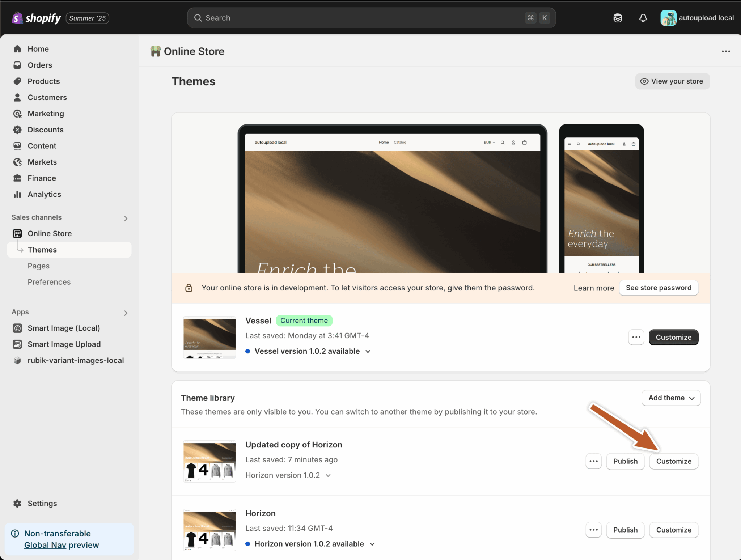Viewport: 741px width, 560px height.
Task: Open the Discounts section
Action: coord(46,130)
